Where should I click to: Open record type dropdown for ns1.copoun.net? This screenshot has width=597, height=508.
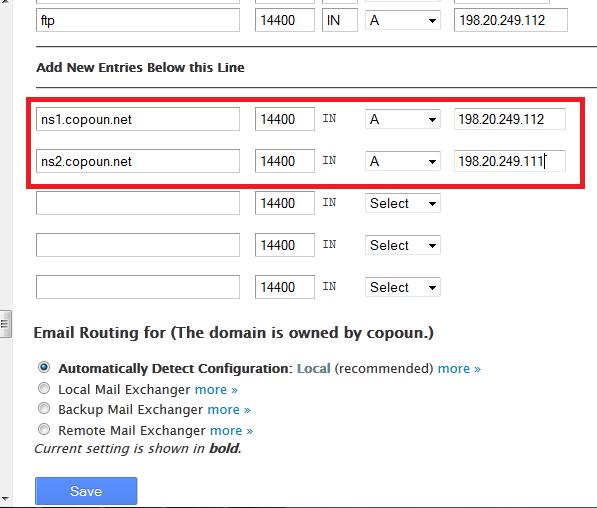(x=402, y=119)
